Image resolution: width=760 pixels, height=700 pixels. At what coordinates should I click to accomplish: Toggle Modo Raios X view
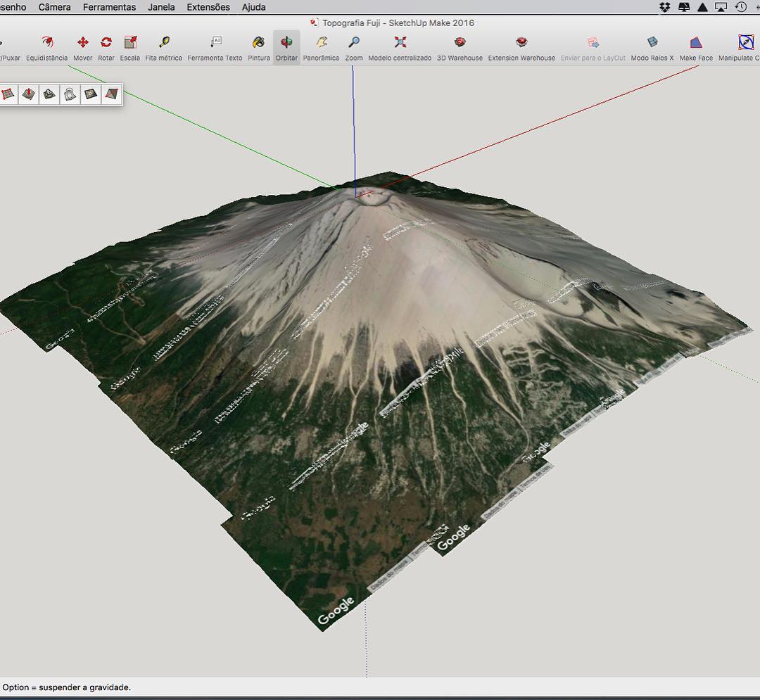click(x=652, y=43)
